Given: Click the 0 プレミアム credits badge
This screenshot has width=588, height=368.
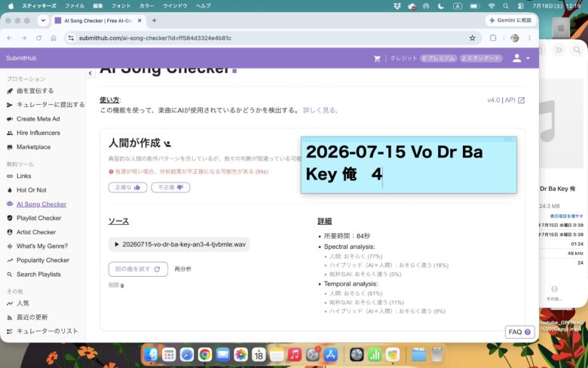Looking at the screenshot, I should [x=439, y=58].
